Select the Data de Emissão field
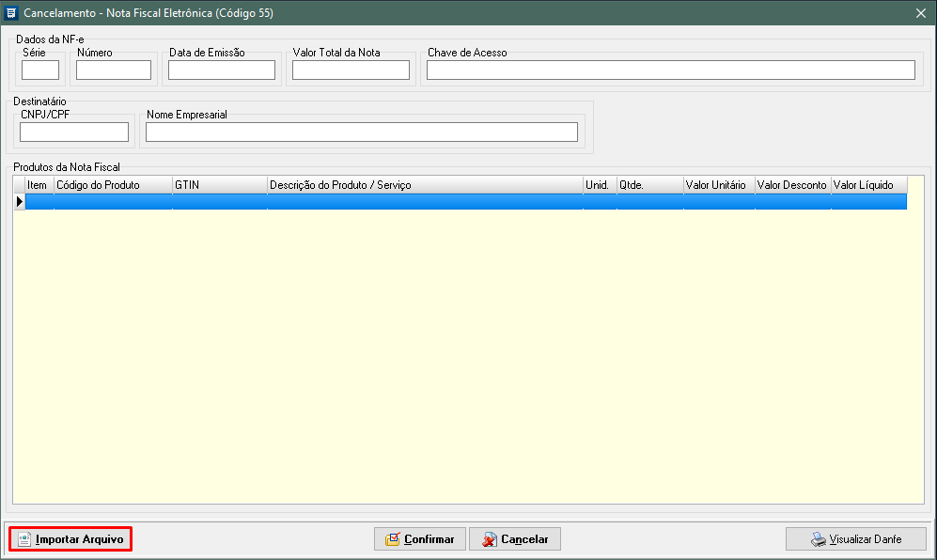 (222, 70)
